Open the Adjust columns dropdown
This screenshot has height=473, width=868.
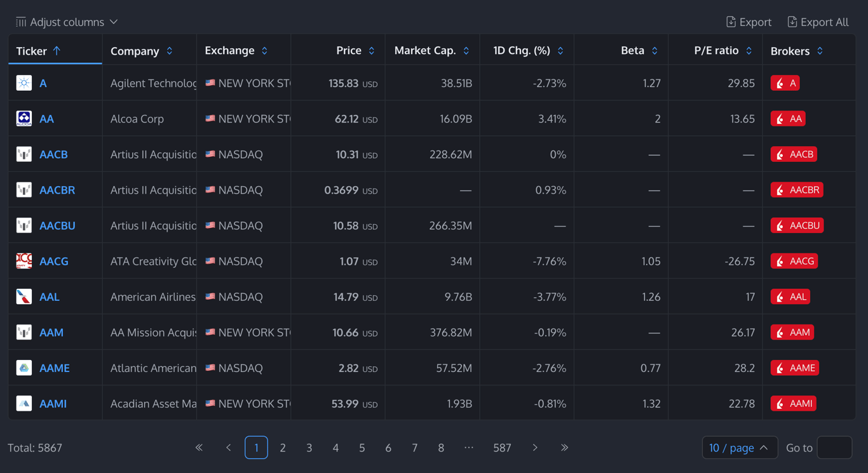67,22
